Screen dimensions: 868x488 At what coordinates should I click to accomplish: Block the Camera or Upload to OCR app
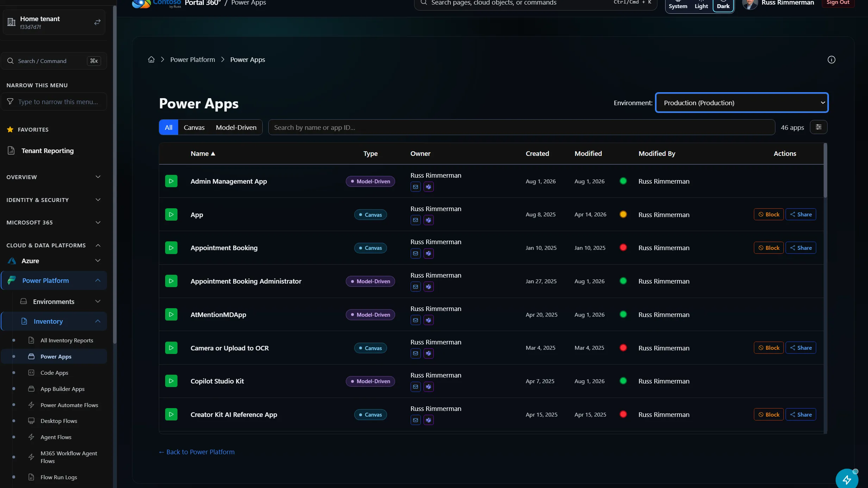(x=769, y=348)
